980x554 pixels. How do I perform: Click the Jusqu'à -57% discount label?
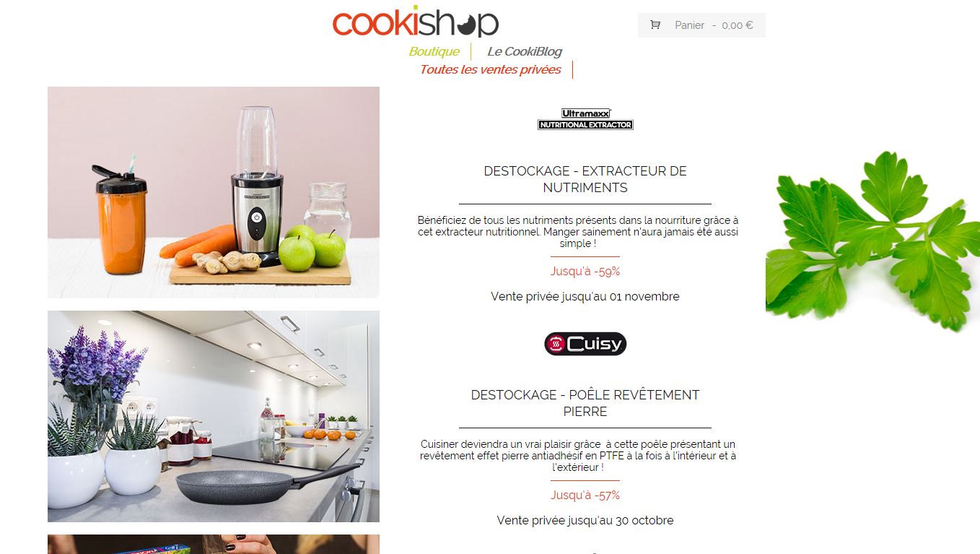point(585,495)
